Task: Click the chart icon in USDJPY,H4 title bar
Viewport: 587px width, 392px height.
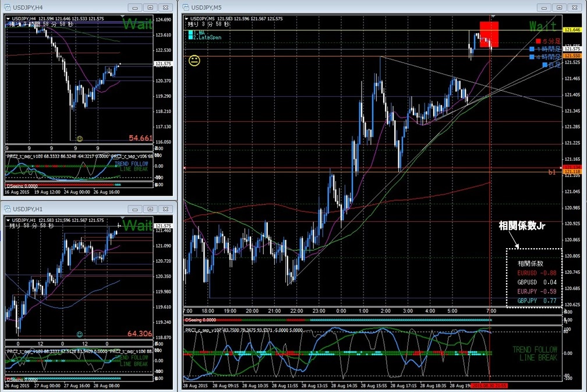Action: coord(7,8)
